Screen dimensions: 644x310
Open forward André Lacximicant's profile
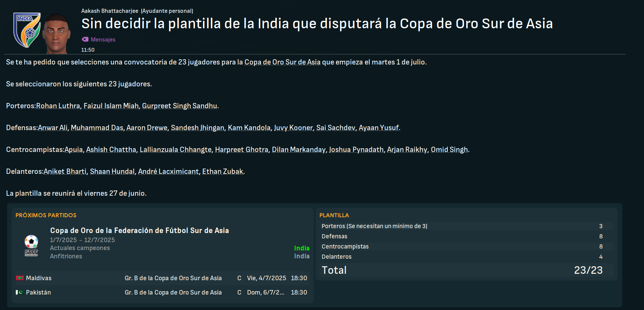click(168, 171)
